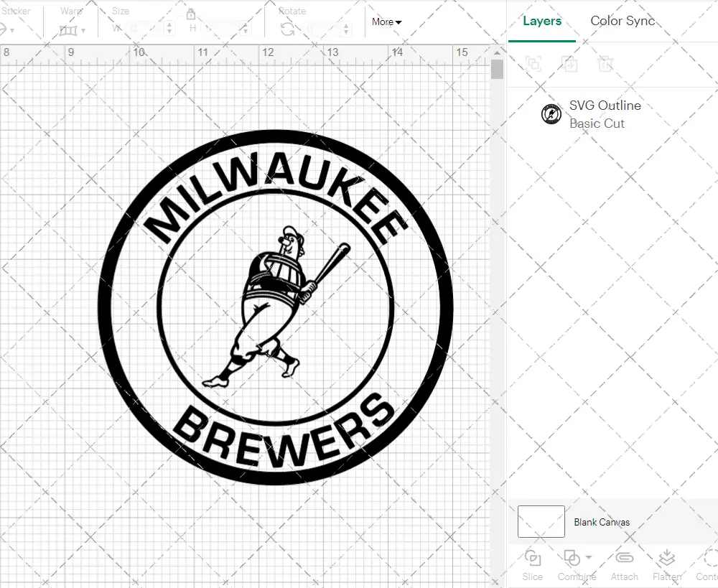
Task: Click the Warp icon
Action: [67, 30]
